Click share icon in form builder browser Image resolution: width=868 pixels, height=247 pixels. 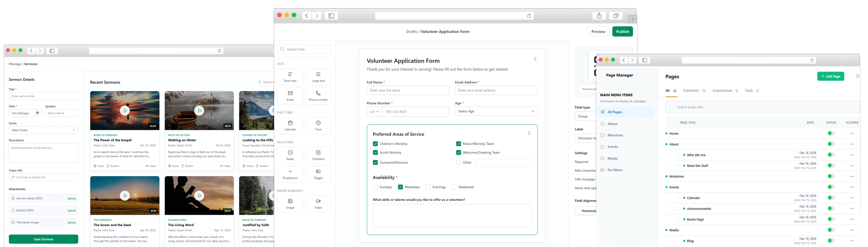[599, 16]
